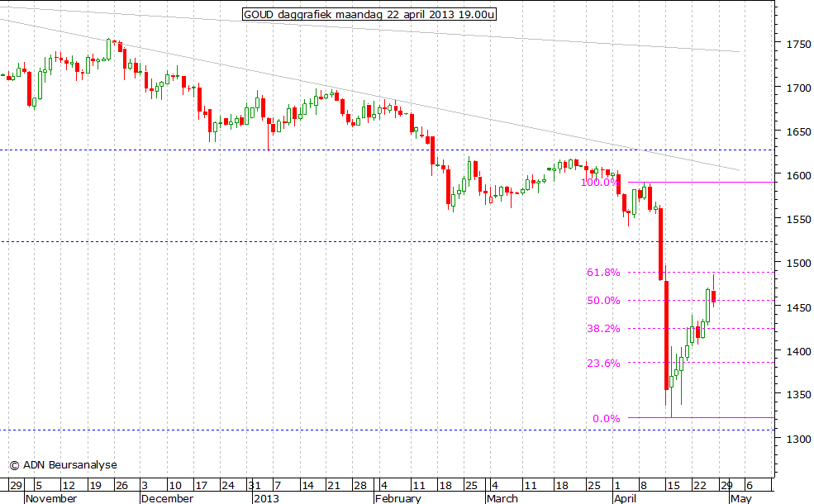814x504 pixels.
Task: Click the '100.0%' Fibonacci label
Action: (600, 183)
